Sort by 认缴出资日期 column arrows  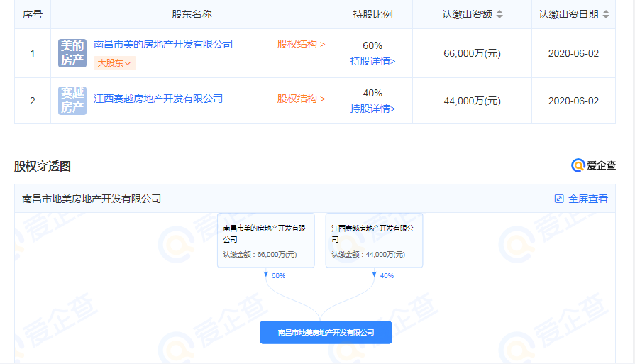point(605,14)
